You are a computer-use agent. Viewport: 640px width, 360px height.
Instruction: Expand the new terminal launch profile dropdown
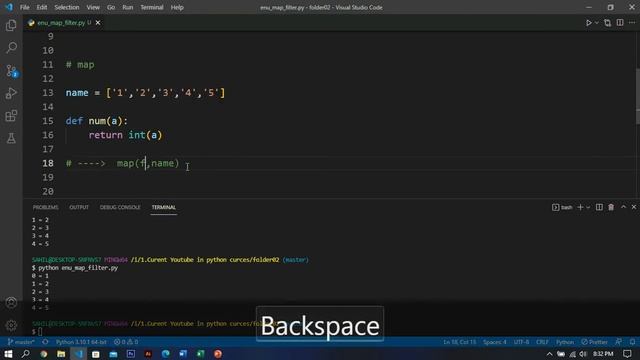pos(588,207)
